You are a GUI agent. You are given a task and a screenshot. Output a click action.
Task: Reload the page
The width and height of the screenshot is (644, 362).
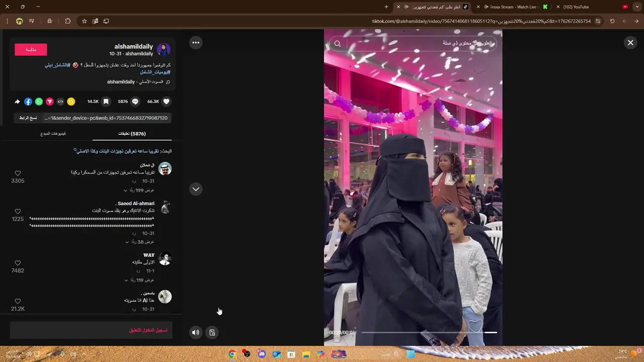point(612,21)
